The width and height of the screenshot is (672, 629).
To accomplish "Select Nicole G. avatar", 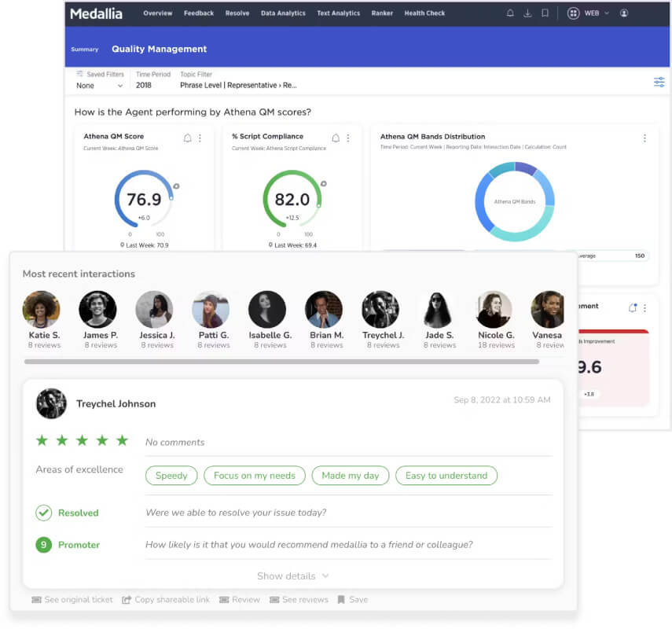I will pos(494,309).
